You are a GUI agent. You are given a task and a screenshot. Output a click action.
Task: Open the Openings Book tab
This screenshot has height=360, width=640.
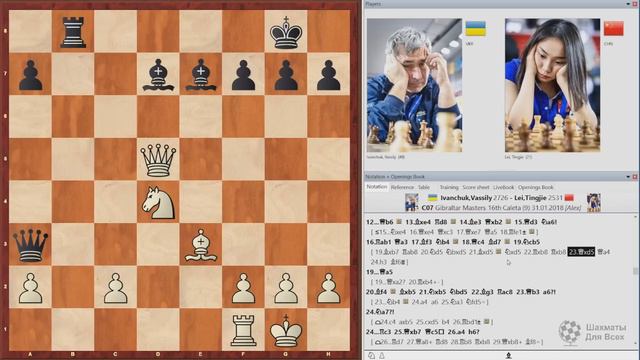(536, 187)
